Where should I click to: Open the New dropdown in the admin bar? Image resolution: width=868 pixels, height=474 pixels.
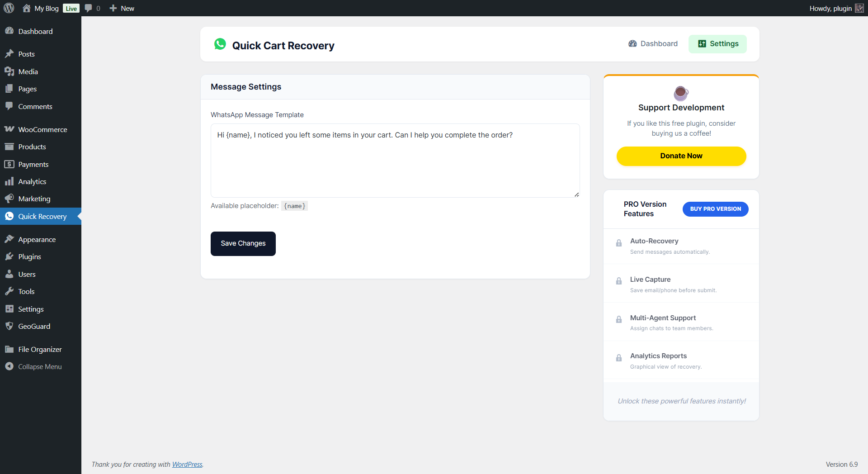point(121,8)
